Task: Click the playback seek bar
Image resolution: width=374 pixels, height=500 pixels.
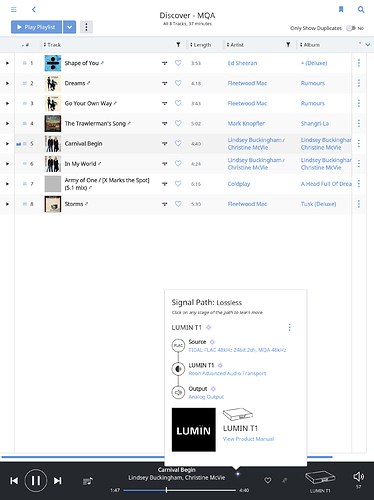Action: click(179, 490)
